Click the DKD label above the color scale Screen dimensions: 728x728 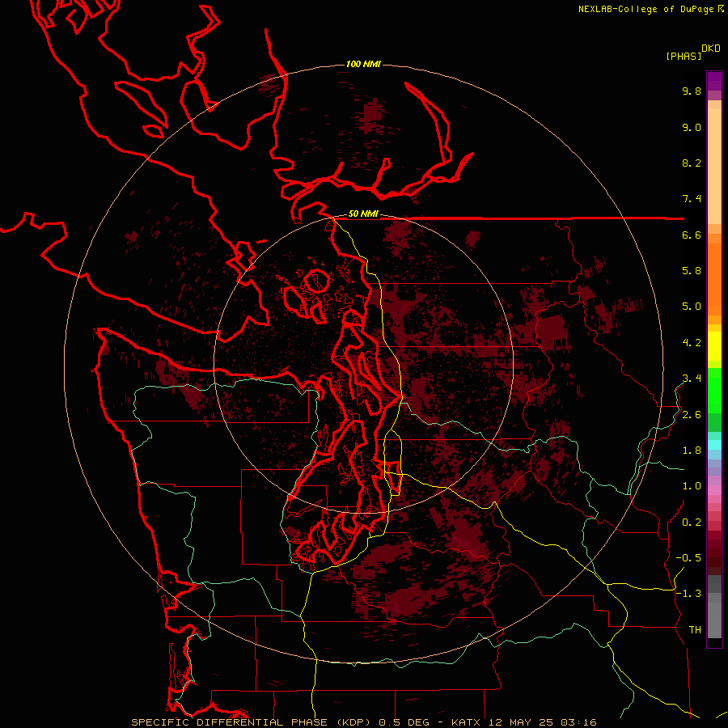click(x=711, y=48)
